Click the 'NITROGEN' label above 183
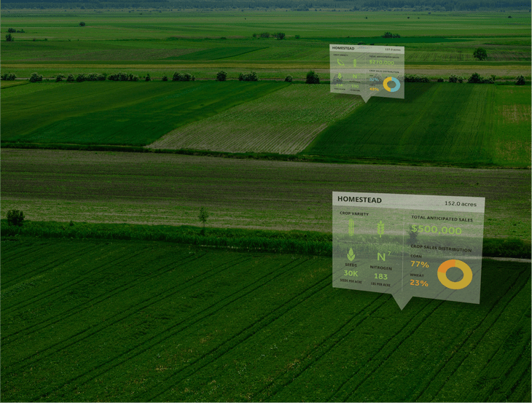Screen dimensions: 532x403 [x=380, y=267]
